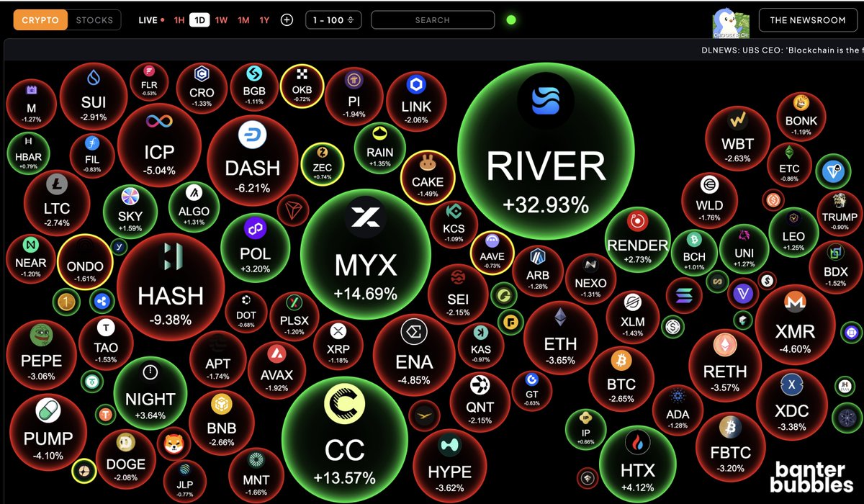The image size is (864, 504).
Task: Select the WLD bubble
Action: coord(709,200)
